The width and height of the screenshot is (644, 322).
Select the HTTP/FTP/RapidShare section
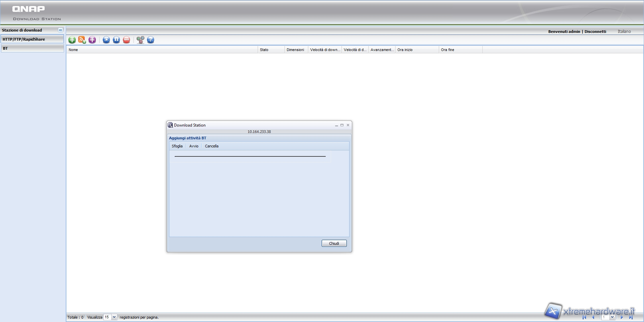[32, 39]
